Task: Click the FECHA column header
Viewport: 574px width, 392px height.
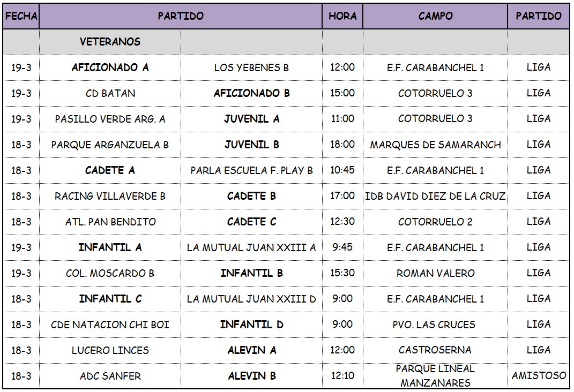Action: [x=21, y=16]
